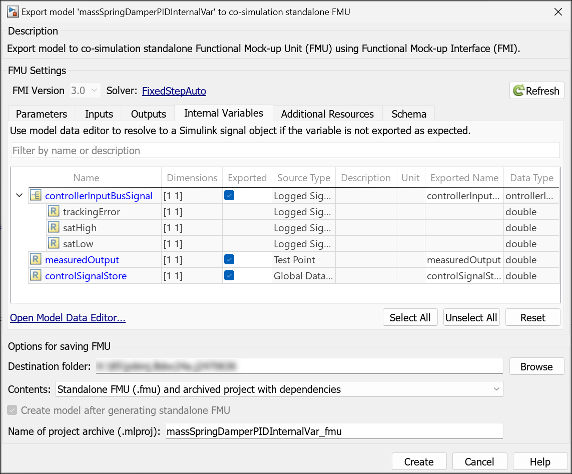Click the R icon beside satLow

tap(53, 243)
